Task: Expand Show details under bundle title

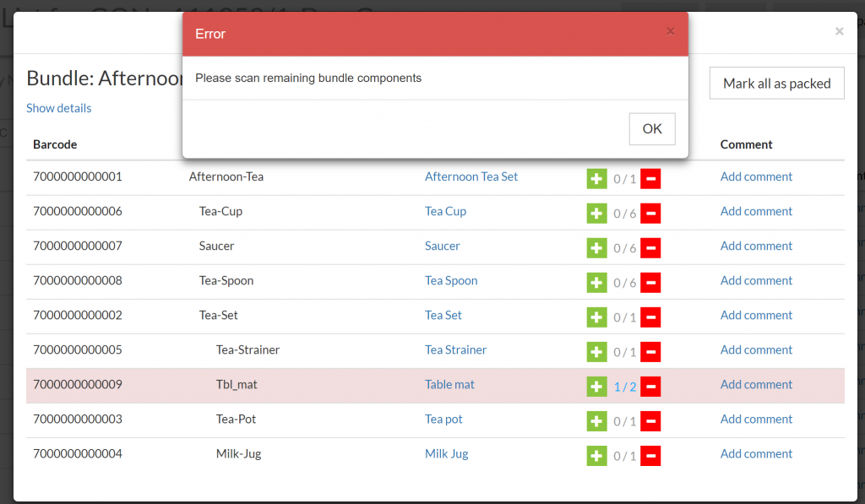Action: (58, 108)
